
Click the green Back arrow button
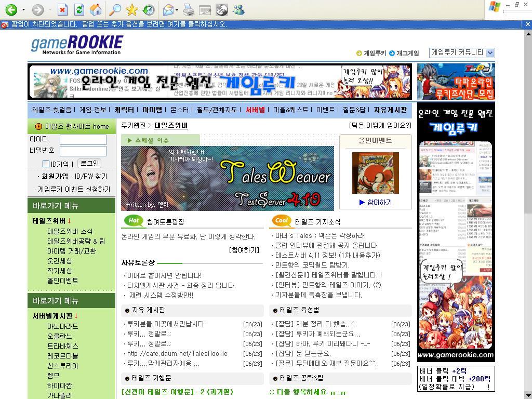(x=11, y=9)
